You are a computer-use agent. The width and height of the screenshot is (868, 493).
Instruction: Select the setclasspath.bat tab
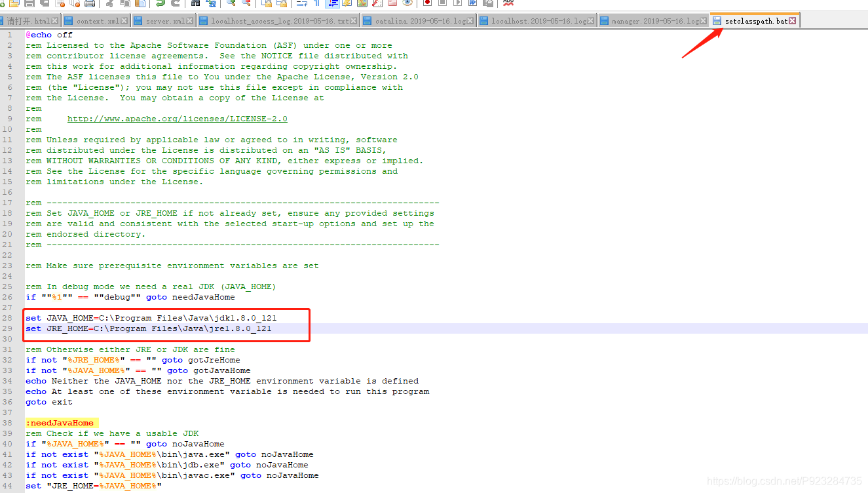click(x=755, y=21)
